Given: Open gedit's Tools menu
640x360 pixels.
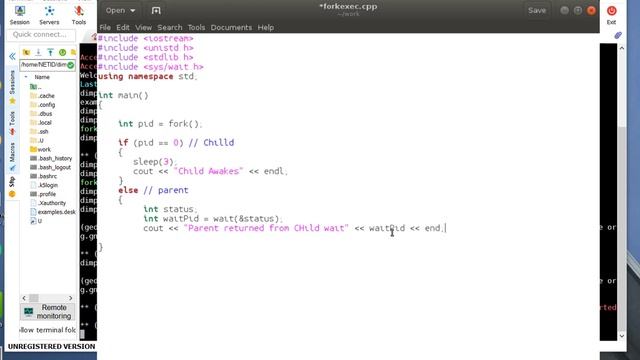Looking at the screenshot, I should [196, 27].
